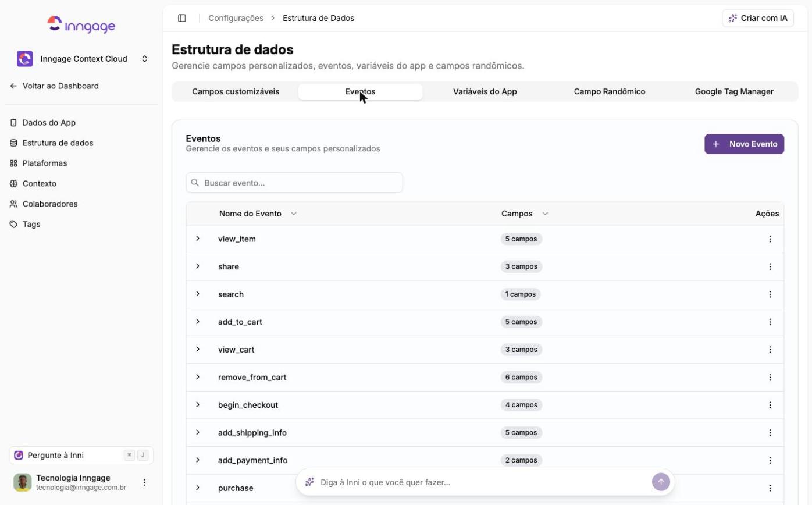The image size is (812, 505).
Task: Open actions menu for add_shipping_info row
Action: coord(770,433)
